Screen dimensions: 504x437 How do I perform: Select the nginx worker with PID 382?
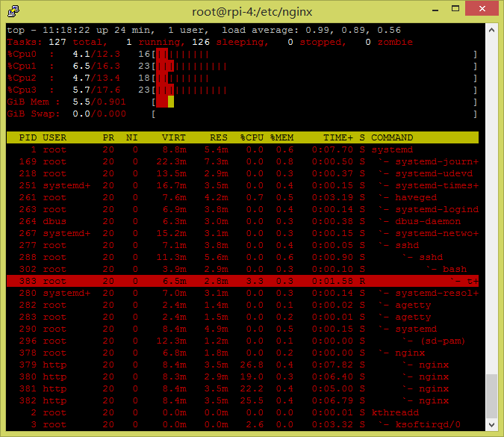pos(243,400)
